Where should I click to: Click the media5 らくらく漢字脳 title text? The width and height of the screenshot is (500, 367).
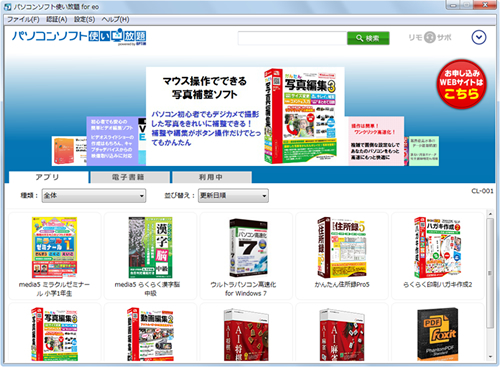(x=147, y=289)
